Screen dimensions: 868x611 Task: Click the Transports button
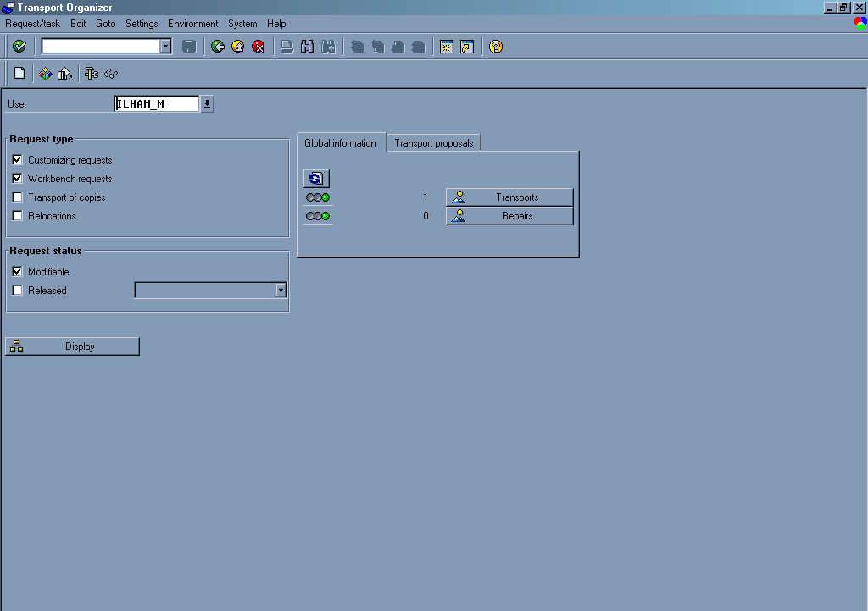[509, 197]
